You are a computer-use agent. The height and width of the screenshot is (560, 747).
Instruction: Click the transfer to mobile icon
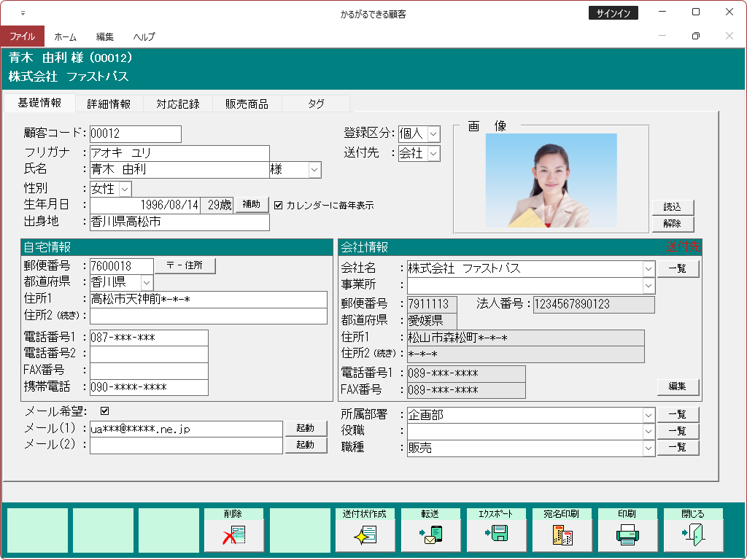click(430, 535)
